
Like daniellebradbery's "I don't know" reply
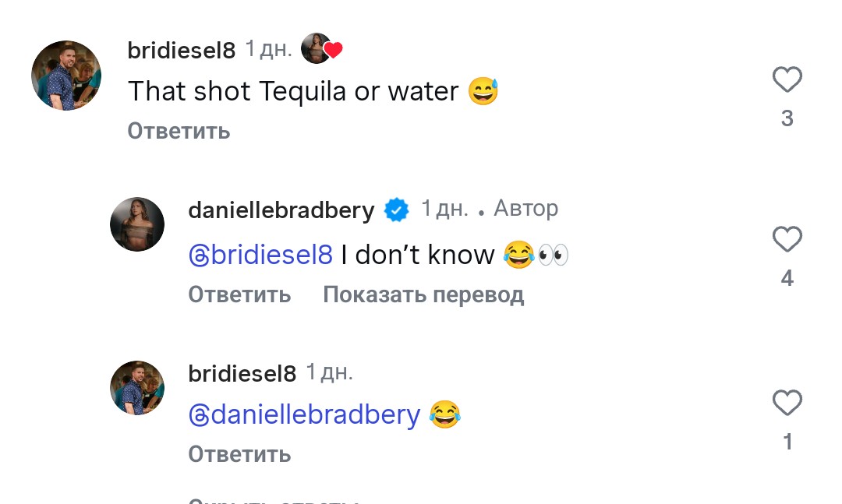[787, 239]
